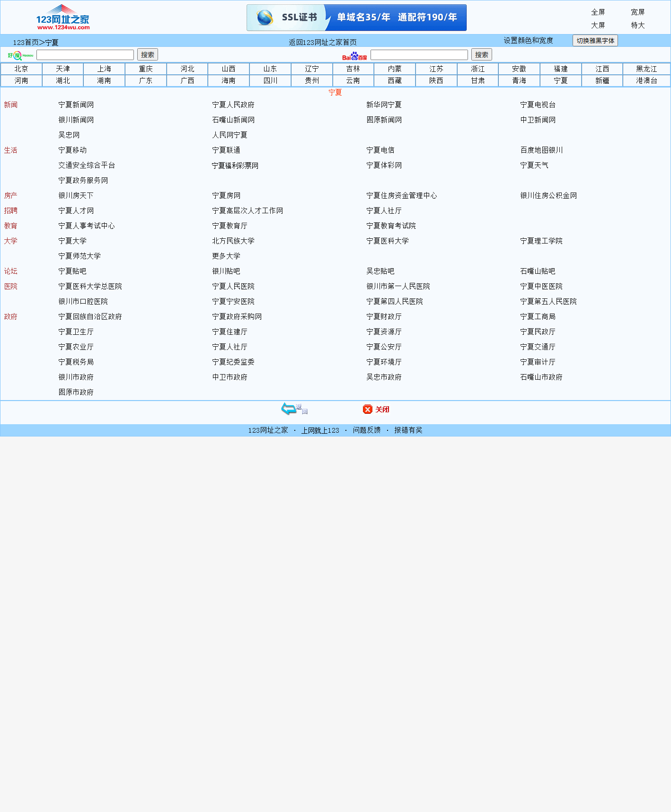Focus the 好搜 search input field
This screenshot has height=812, width=671.
(x=85, y=55)
